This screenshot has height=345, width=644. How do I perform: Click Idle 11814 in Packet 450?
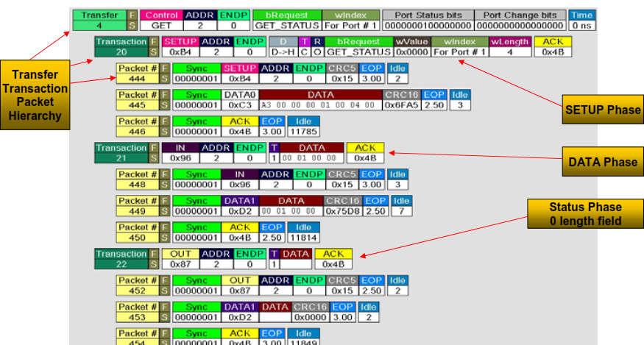(303, 232)
